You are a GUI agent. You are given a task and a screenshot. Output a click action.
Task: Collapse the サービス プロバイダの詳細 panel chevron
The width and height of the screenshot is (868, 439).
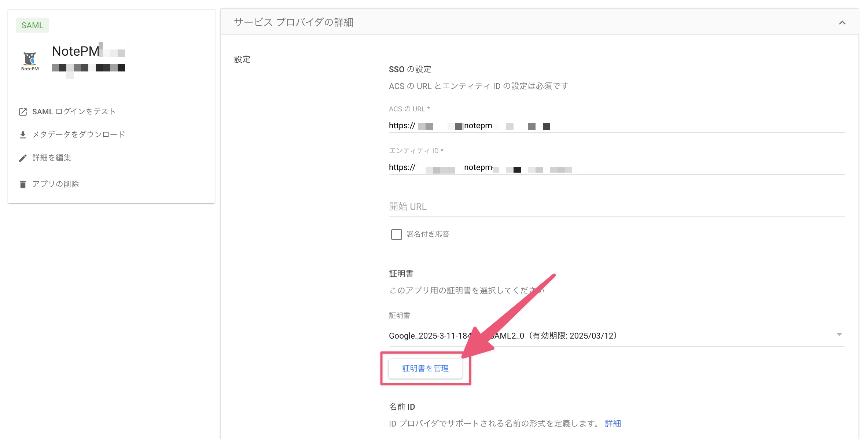pos(842,23)
